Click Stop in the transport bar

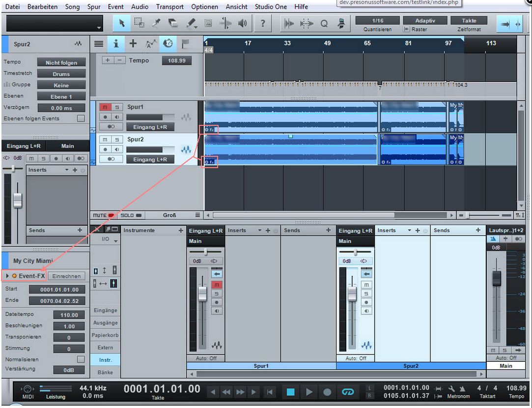coord(290,392)
